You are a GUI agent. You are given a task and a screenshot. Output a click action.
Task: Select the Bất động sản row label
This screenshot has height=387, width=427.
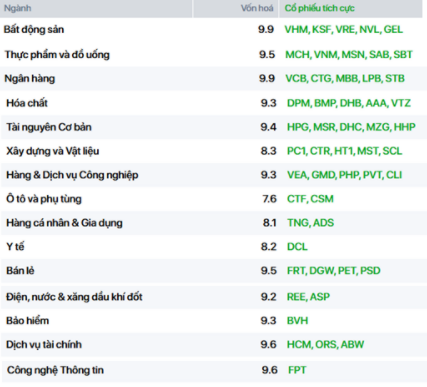34,29
